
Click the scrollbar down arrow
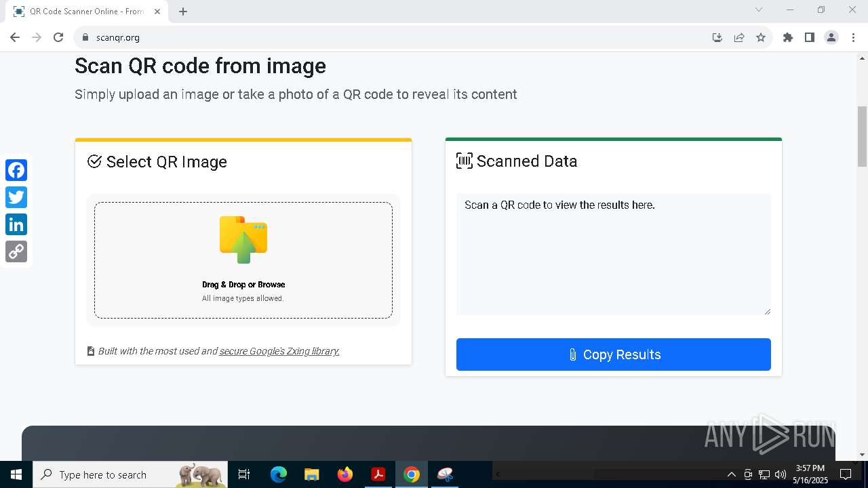862,455
